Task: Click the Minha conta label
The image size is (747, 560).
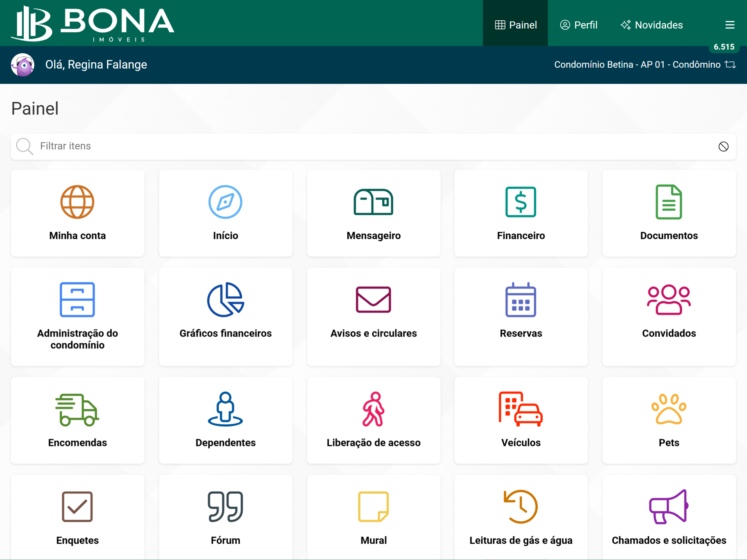Action: tap(77, 236)
